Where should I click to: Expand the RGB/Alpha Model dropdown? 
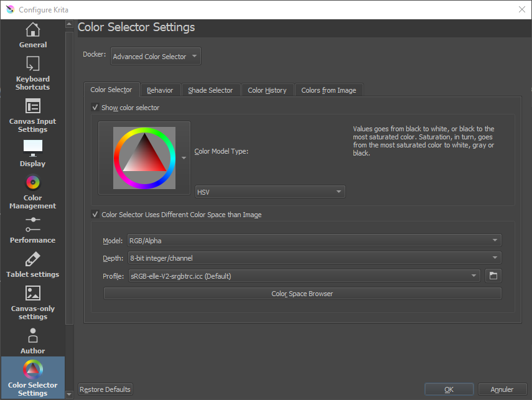[x=314, y=240]
